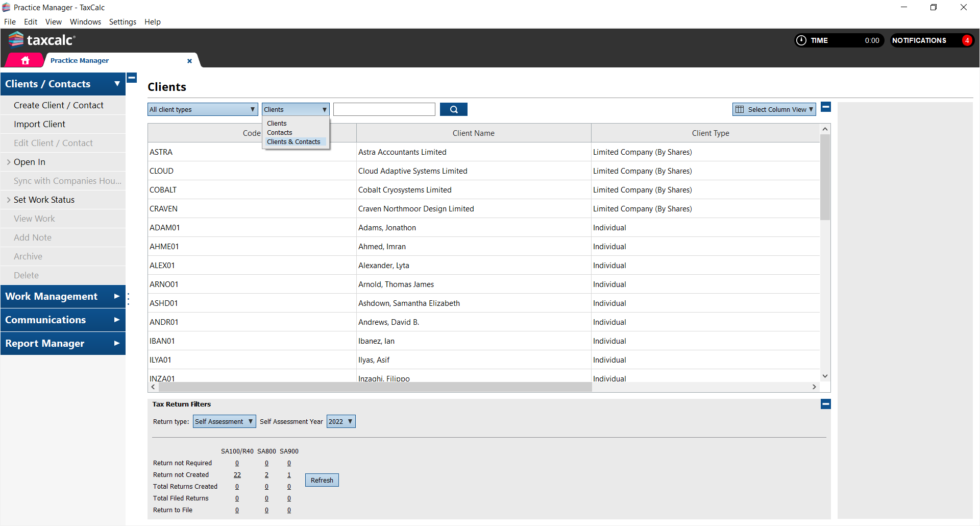Click the Refresh button
This screenshot has width=980, height=526.
pos(322,480)
